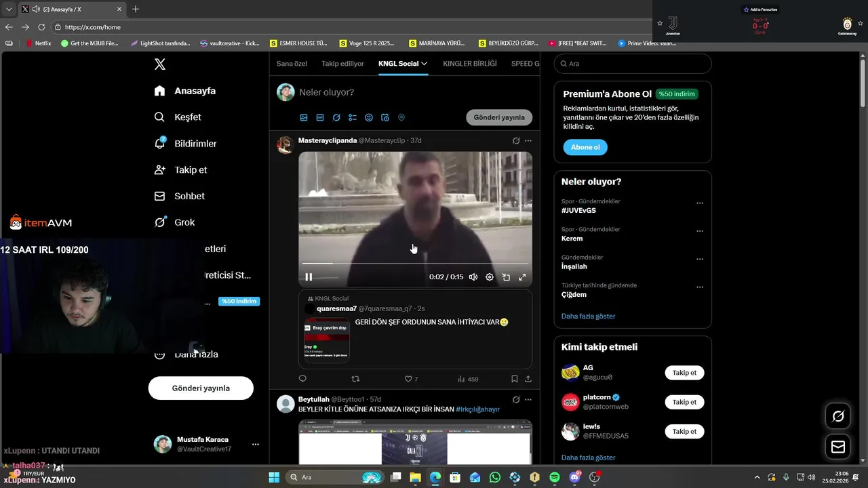Add media image to the post
Image resolution: width=868 pixels, height=488 pixels.
[x=304, y=117]
